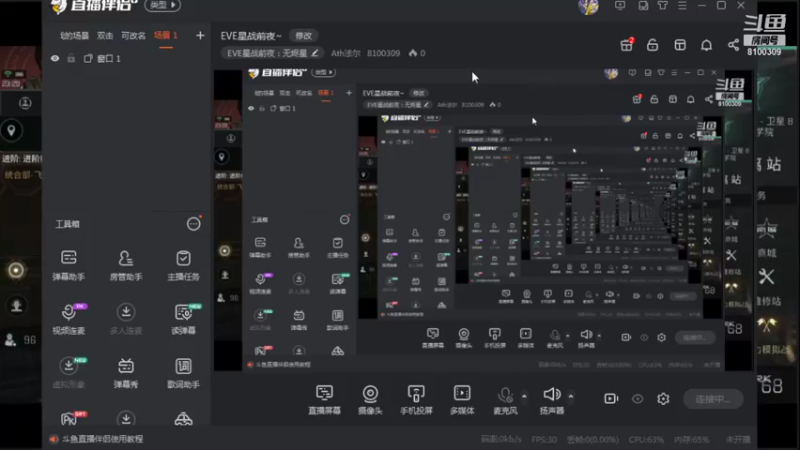Select the 窗口 1 source row
This screenshot has width=800, height=450.
pyautogui.click(x=128, y=59)
